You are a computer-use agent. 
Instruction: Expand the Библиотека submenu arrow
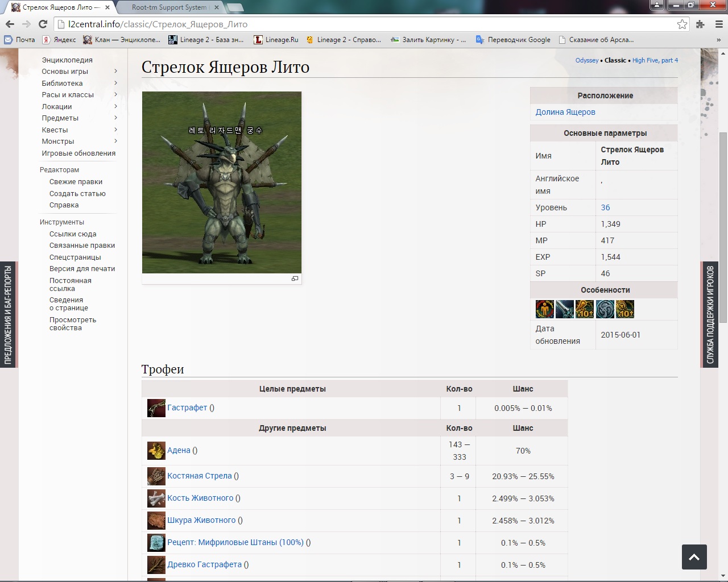click(x=115, y=83)
